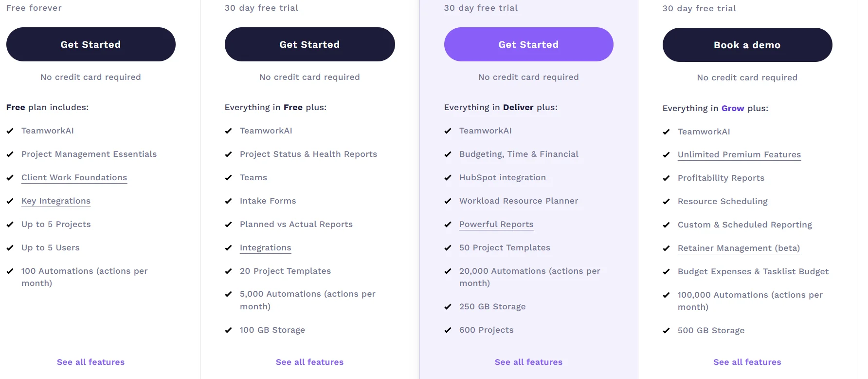Click the underlined Integrations link below Planned vs Actual Reports
Viewport: 868px width, 379px height.
coord(265,247)
